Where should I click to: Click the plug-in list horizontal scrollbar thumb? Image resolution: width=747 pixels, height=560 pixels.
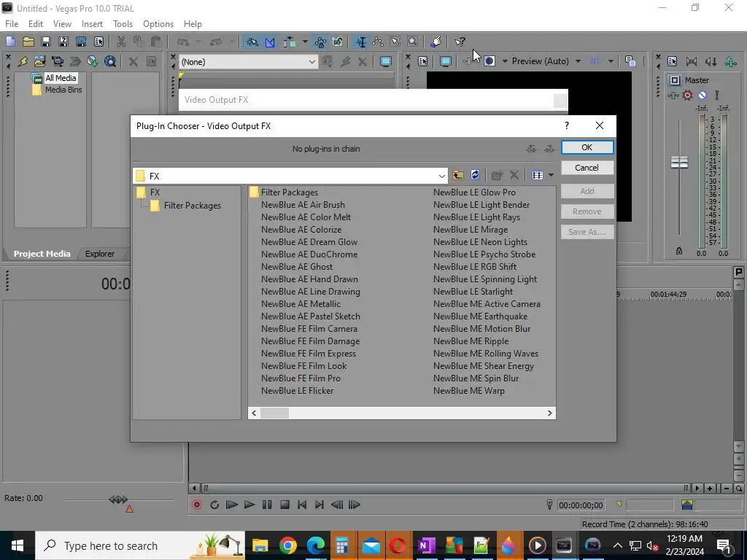pyautogui.click(x=274, y=413)
